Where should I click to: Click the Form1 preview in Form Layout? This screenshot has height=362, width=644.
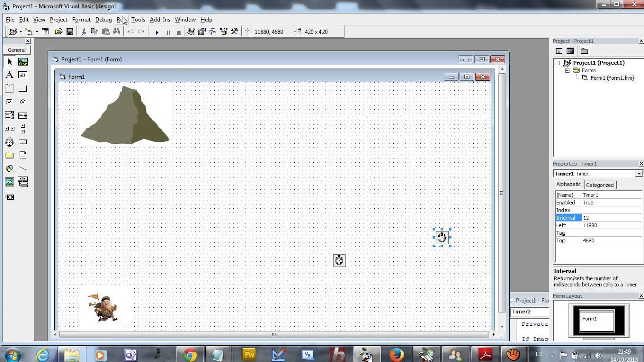(x=596, y=321)
